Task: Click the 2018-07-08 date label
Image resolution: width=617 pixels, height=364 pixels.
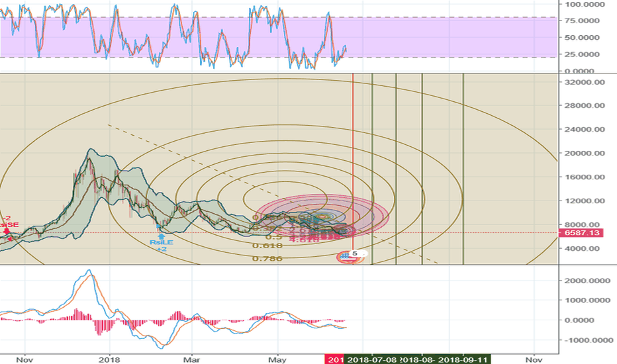Action: (372, 359)
